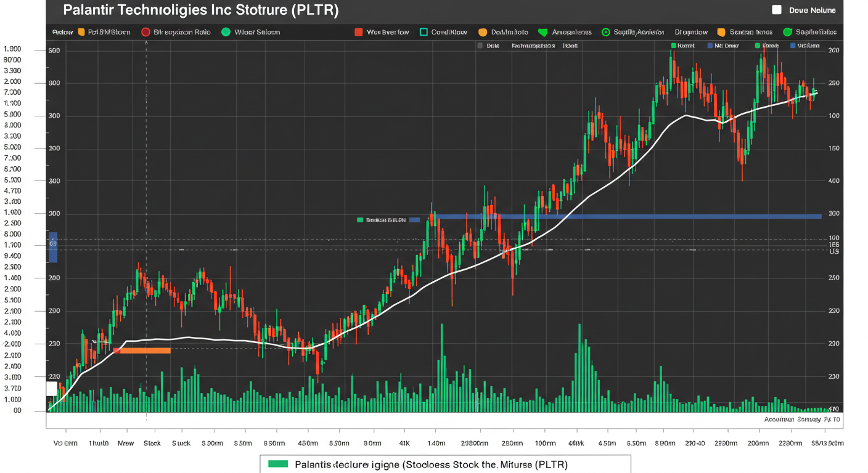Click the red circle legend icon
This screenshot has height=473, width=868.
(x=145, y=32)
